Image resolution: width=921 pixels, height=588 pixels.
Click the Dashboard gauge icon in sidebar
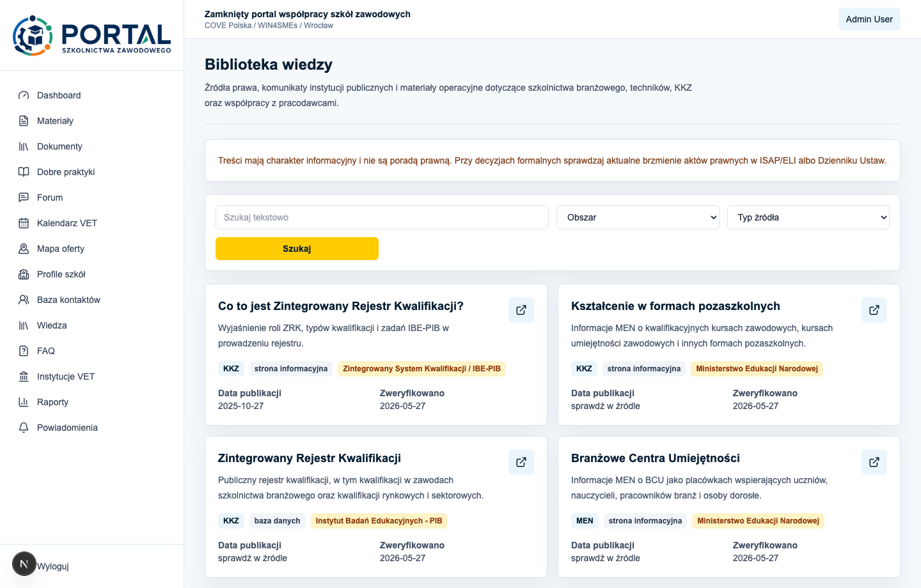tap(24, 95)
